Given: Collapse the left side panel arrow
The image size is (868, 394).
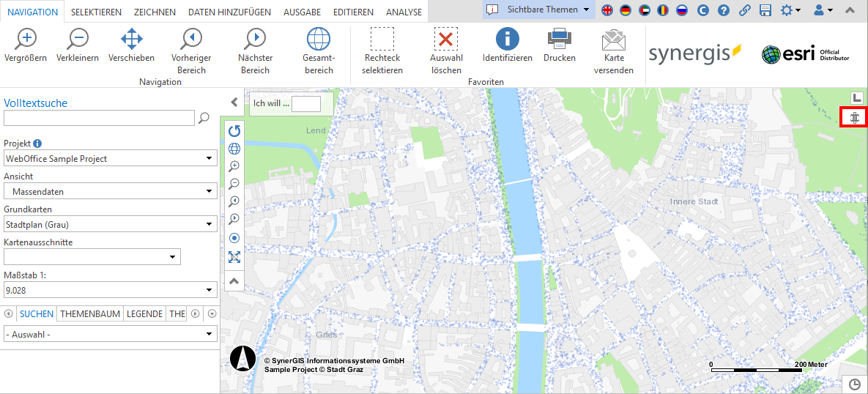Looking at the screenshot, I should [234, 103].
